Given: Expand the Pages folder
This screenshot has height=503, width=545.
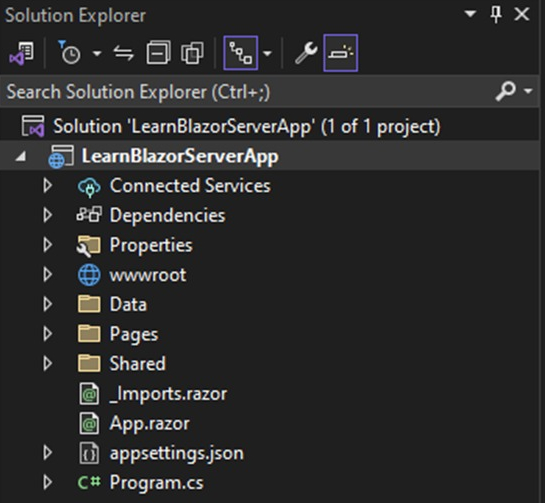Looking at the screenshot, I should pos(48,334).
